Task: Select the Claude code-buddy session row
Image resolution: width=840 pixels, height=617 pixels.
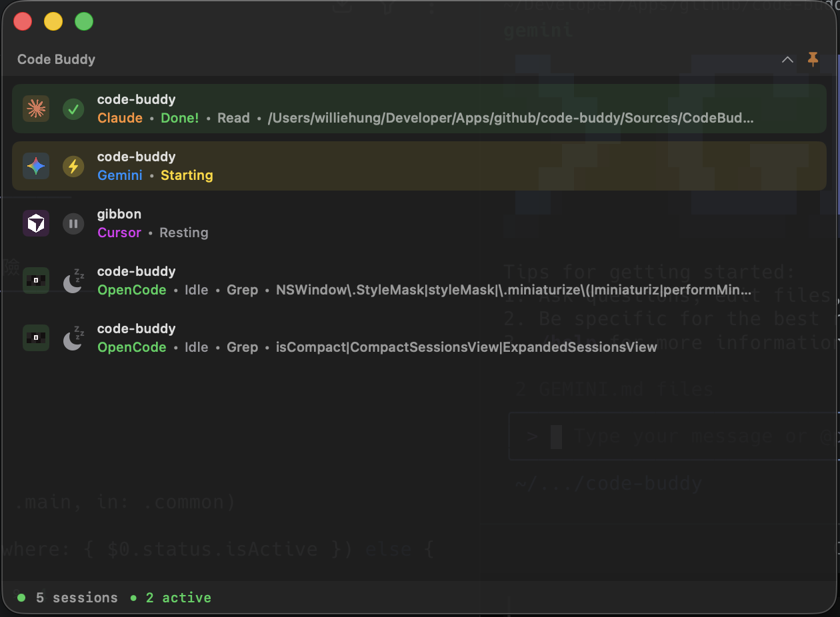Action: pyautogui.click(x=419, y=109)
